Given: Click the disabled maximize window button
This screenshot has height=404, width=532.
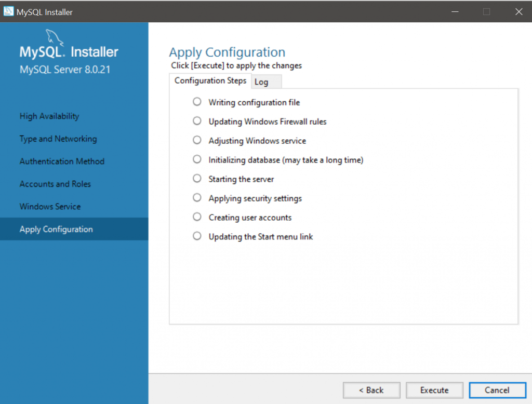Looking at the screenshot, I should tap(486, 12).
